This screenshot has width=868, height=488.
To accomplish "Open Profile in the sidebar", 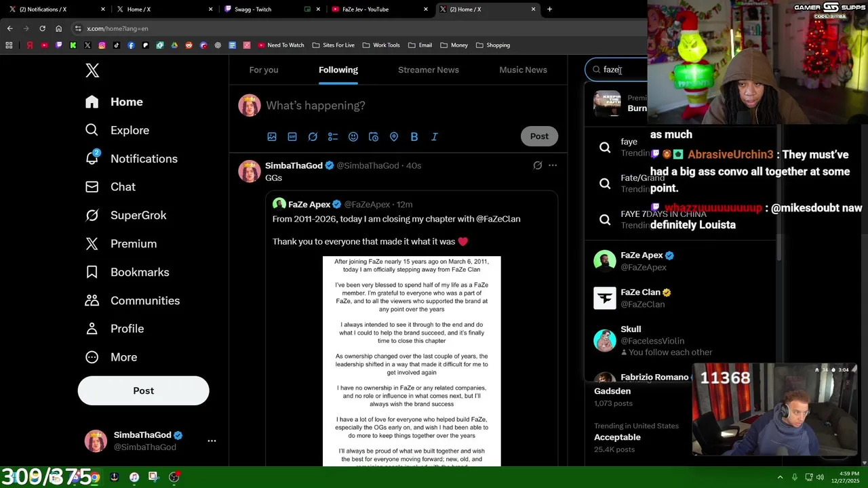I will (x=115, y=329).
